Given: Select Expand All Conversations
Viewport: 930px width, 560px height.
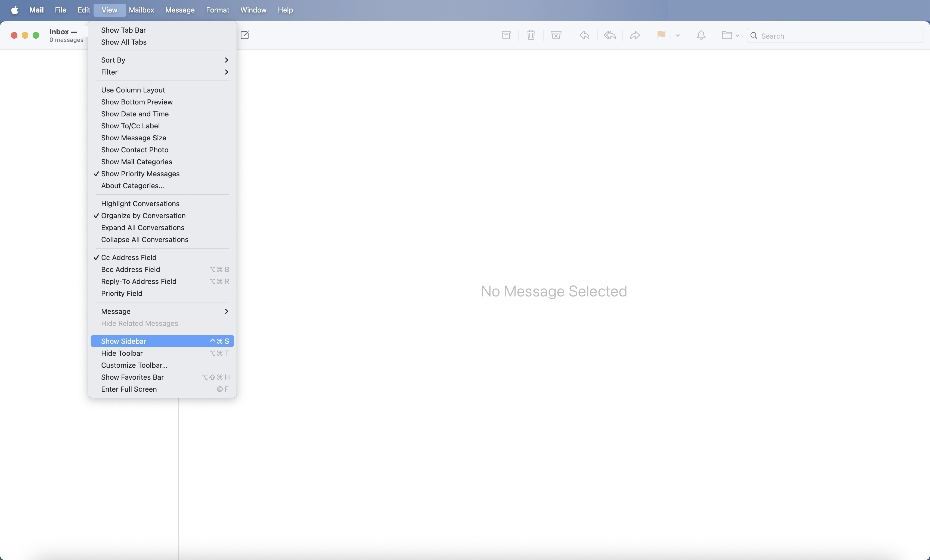Looking at the screenshot, I should click(x=162, y=228).
